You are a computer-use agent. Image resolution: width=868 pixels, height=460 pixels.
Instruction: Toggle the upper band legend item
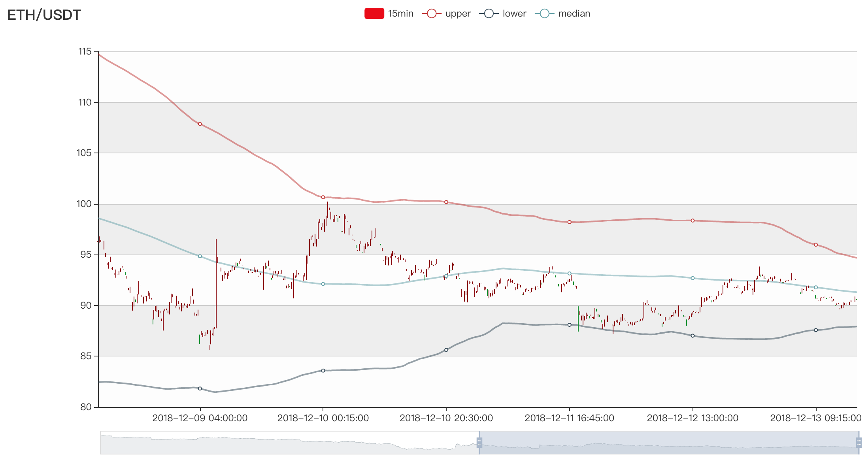[457, 13]
